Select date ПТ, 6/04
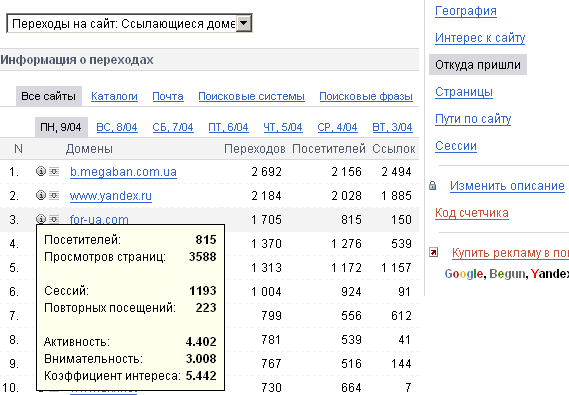The height and width of the screenshot is (395, 569). (228, 127)
